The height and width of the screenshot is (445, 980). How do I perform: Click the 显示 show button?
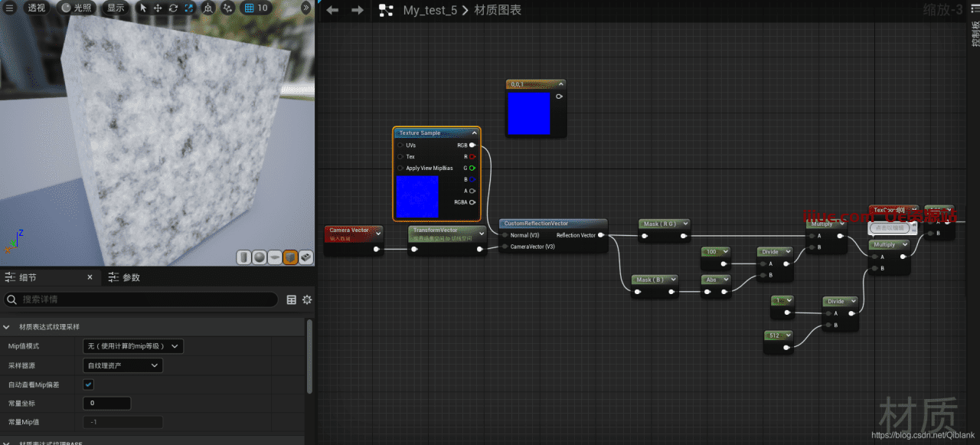click(116, 8)
